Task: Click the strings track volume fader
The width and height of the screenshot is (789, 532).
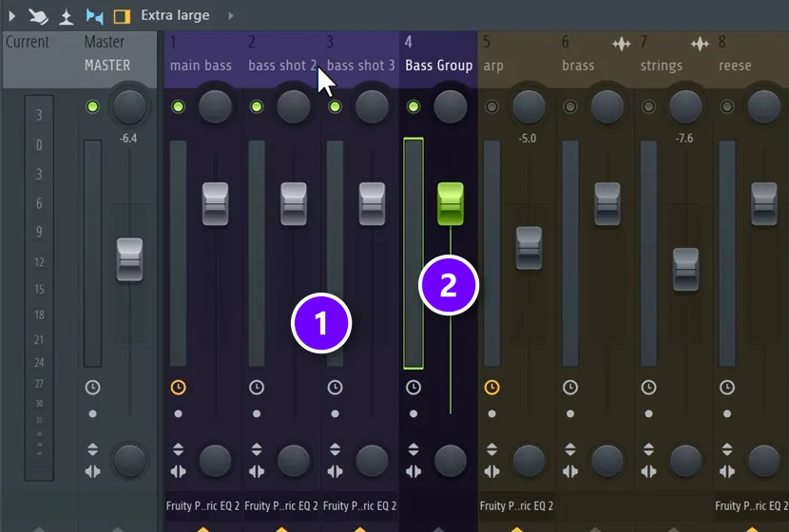Action: (x=685, y=270)
